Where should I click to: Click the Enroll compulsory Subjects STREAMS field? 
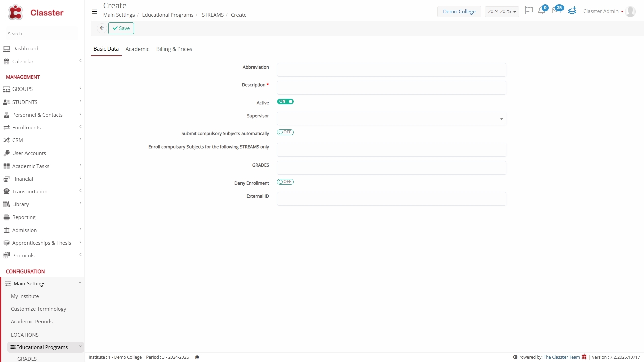(391, 150)
